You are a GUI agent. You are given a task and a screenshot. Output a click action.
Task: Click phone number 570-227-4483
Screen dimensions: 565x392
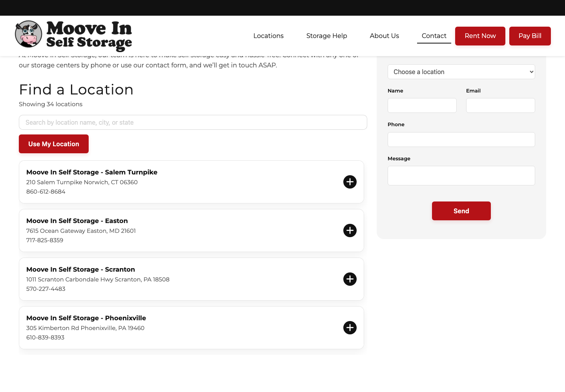pos(46,289)
